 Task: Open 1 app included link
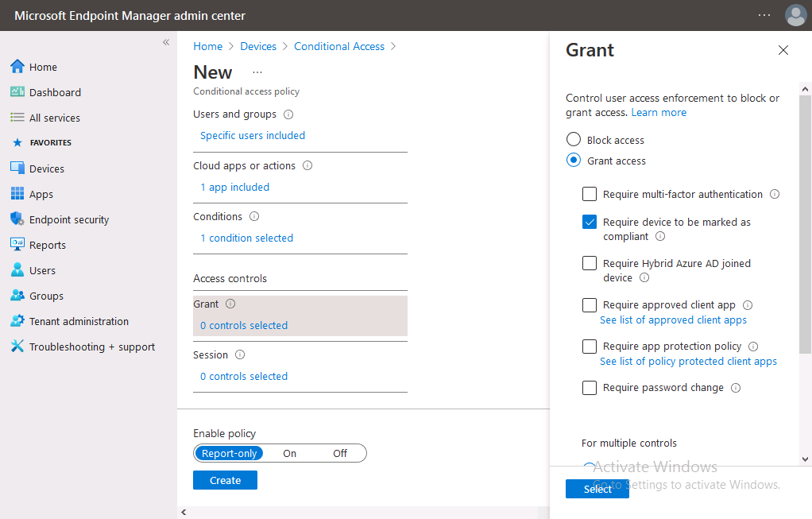234,187
